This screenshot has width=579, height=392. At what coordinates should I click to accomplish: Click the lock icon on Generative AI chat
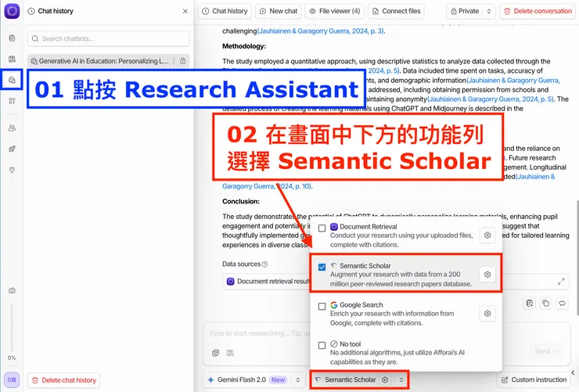tap(183, 61)
